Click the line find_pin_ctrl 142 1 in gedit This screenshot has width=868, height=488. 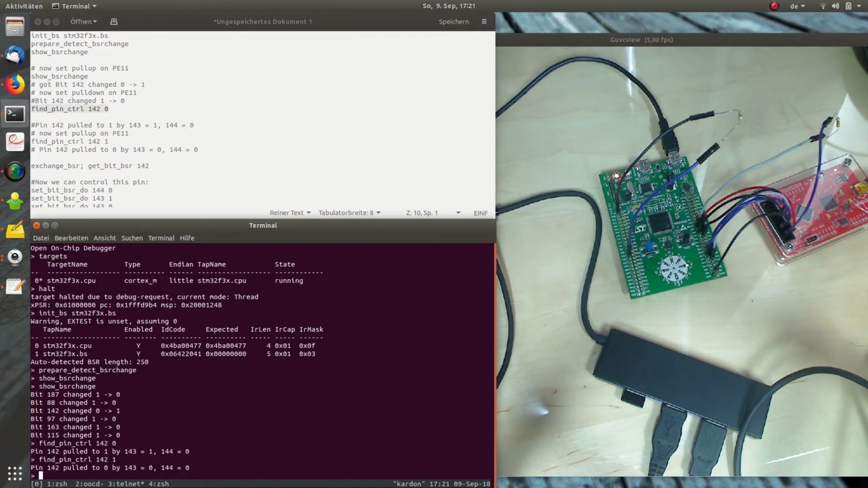[69, 142]
